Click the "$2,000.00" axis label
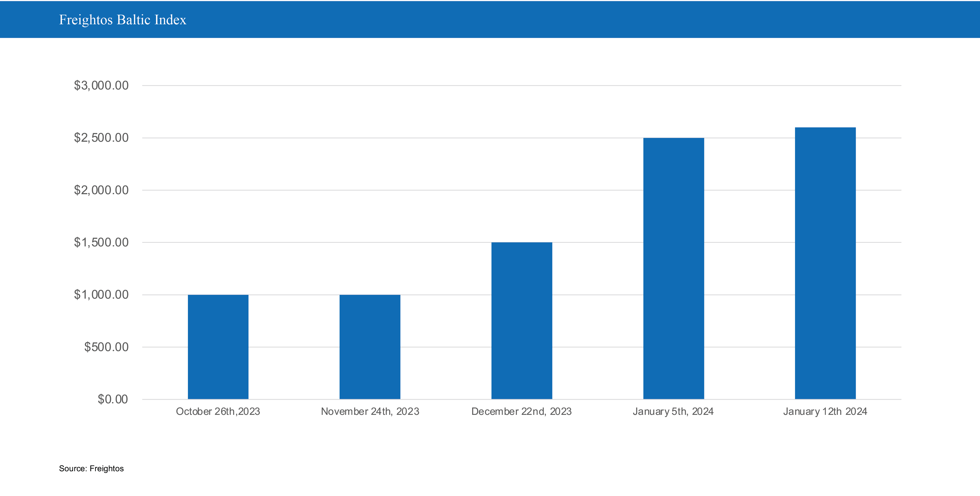The height and width of the screenshot is (496, 980). pyautogui.click(x=101, y=190)
